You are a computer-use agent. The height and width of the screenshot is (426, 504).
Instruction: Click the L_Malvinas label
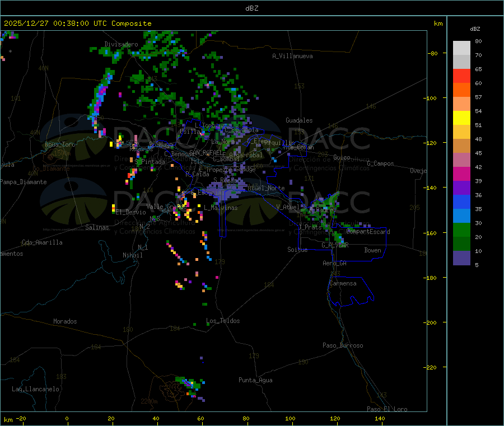pos(221,208)
